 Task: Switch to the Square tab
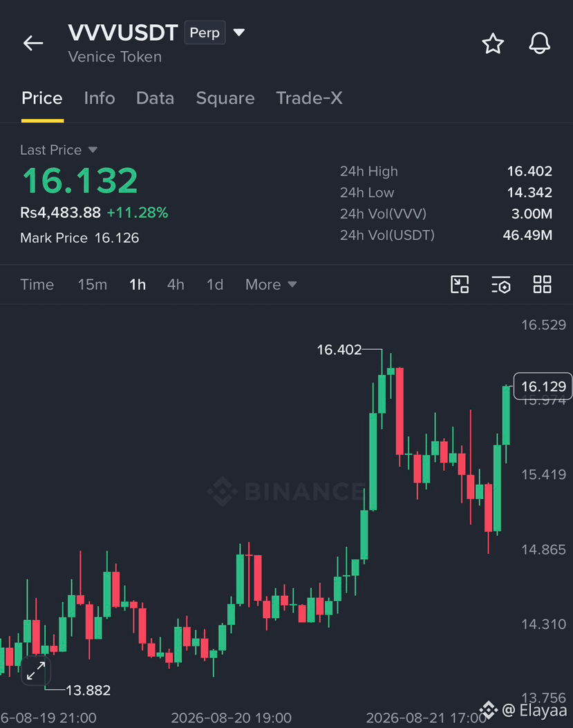[x=225, y=98]
